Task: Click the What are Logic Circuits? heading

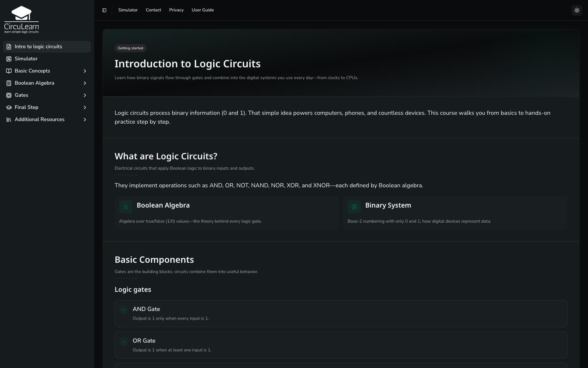Action: pos(166,156)
